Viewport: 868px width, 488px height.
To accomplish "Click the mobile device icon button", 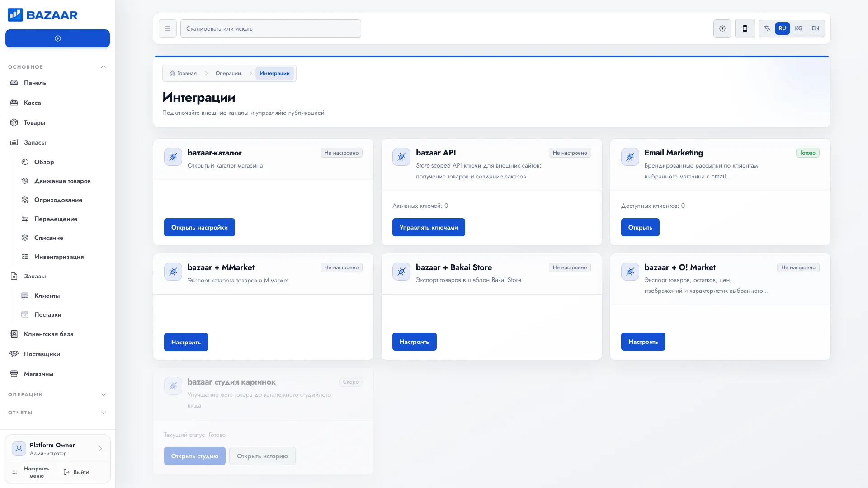I will click(745, 28).
